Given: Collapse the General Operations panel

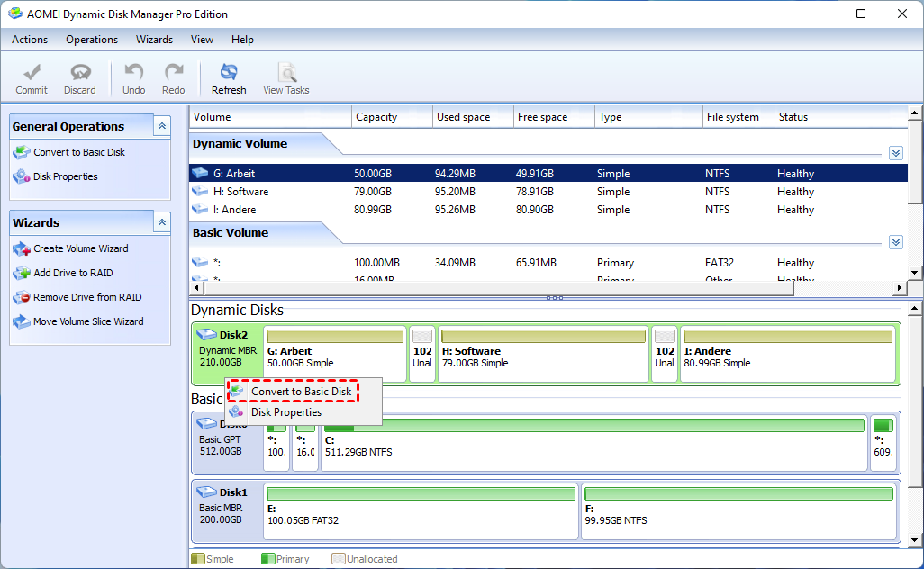Looking at the screenshot, I should [162, 126].
